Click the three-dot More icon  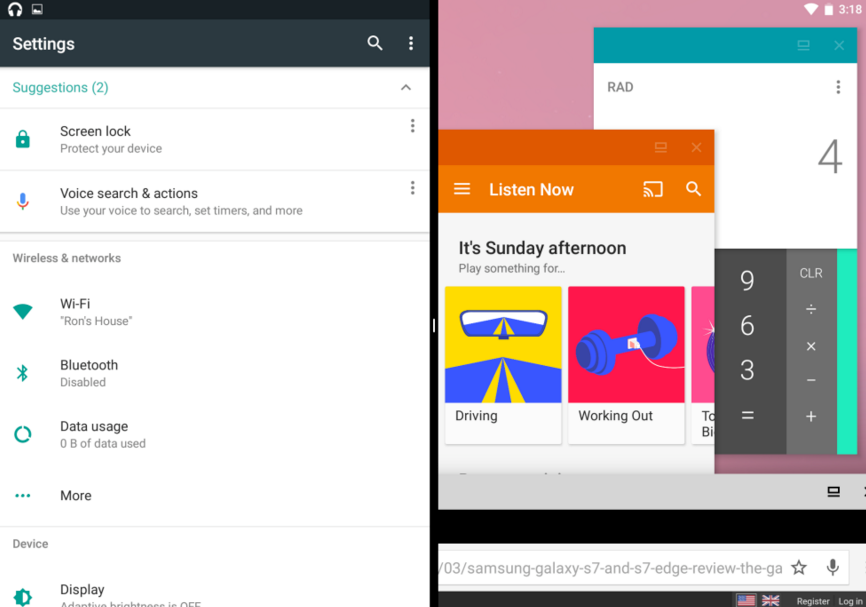click(23, 495)
